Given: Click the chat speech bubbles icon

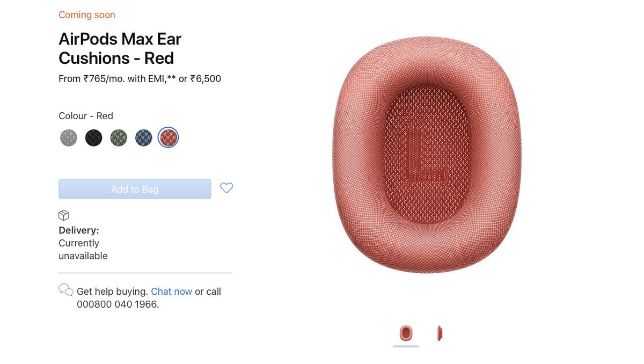Looking at the screenshot, I should click(x=66, y=290).
